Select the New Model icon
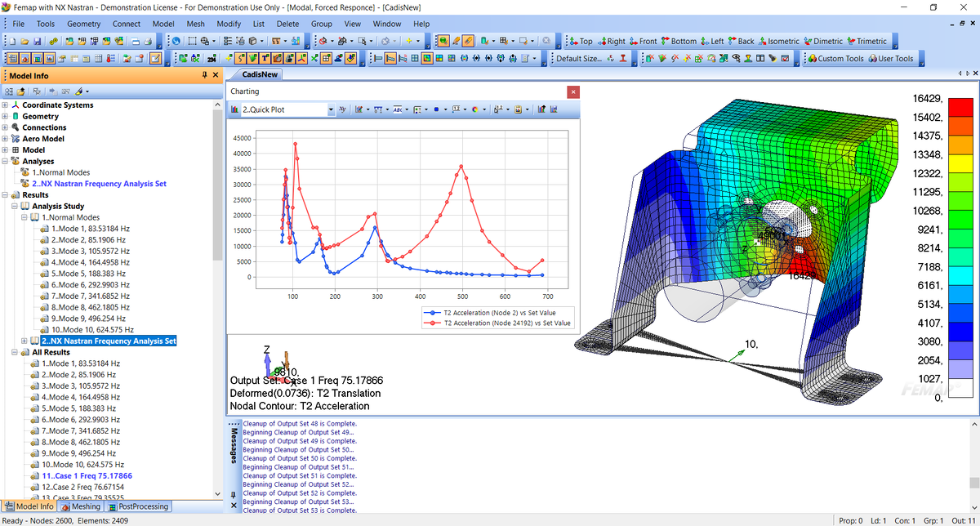Screen dimensions: 980x526 coord(12,41)
